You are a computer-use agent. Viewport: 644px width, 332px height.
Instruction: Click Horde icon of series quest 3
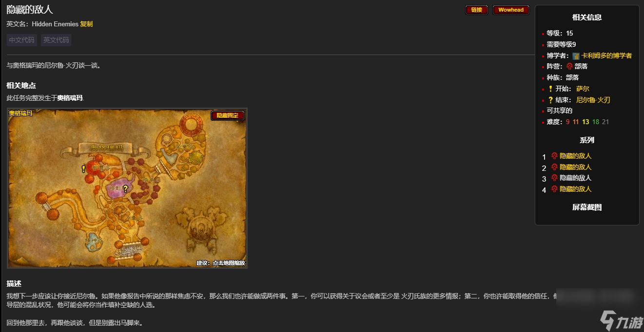pyautogui.click(x=554, y=178)
